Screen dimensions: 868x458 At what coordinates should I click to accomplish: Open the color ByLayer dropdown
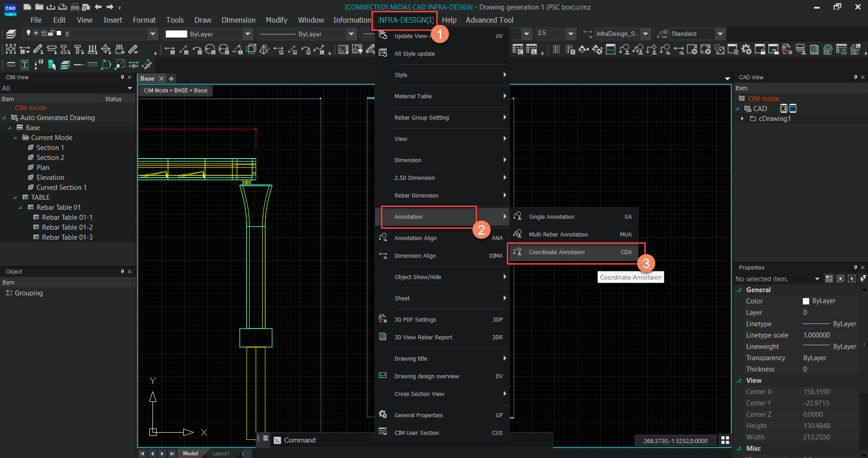[x=248, y=34]
